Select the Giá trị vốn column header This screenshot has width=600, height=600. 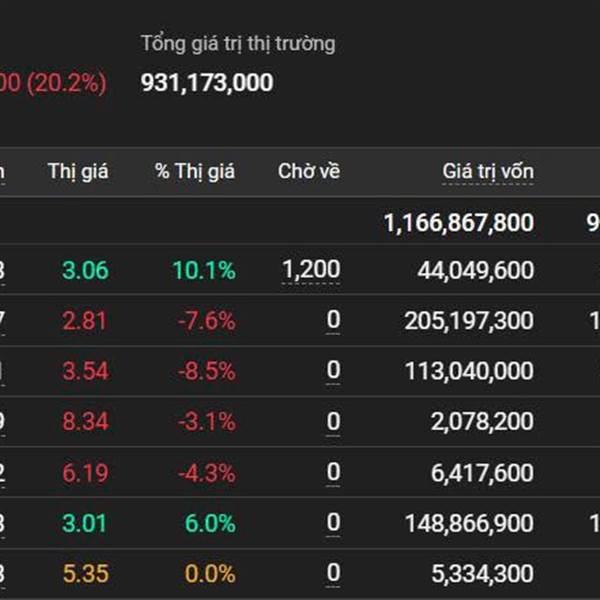[488, 171]
